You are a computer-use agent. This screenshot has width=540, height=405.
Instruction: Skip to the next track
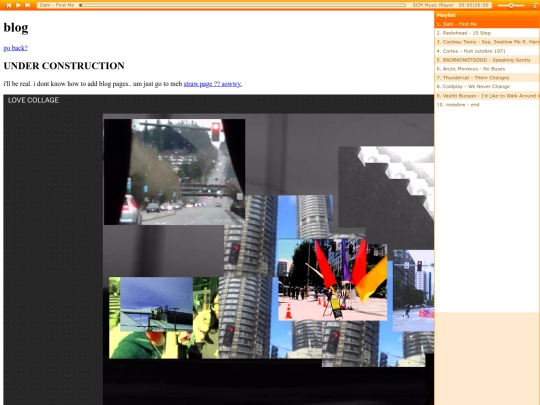[x=28, y=5]
